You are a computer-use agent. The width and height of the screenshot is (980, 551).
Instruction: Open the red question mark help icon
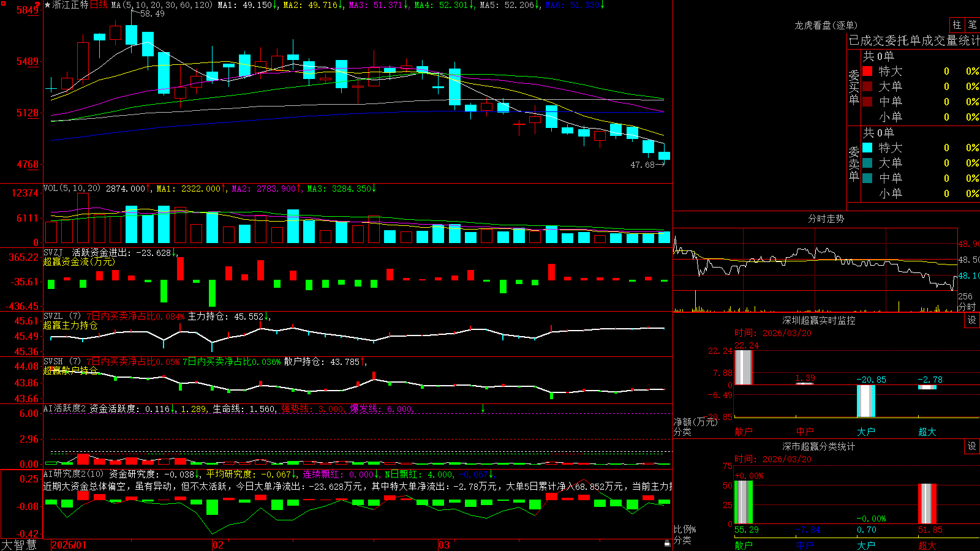(38, 4)
